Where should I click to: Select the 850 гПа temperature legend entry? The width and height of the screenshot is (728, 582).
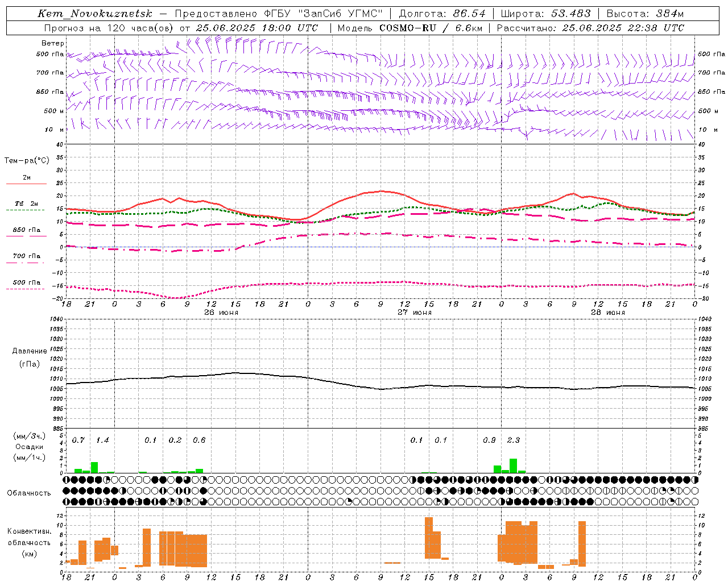(x=26, y=232)
